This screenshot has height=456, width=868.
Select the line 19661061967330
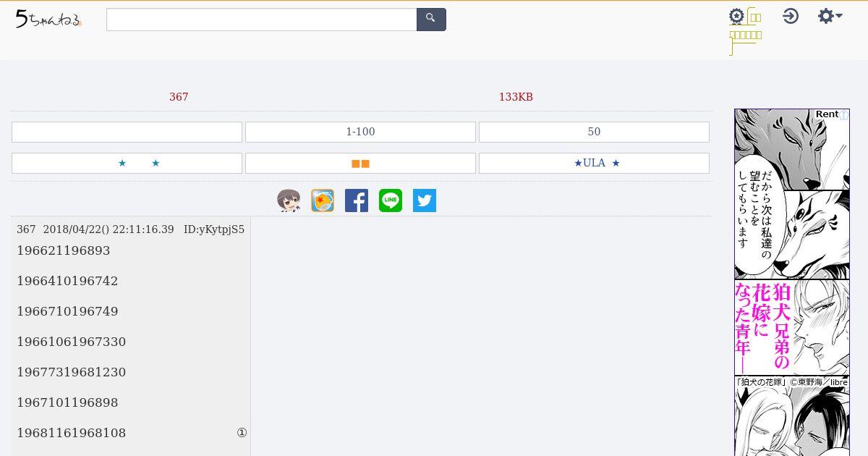(x=72, y=342)
